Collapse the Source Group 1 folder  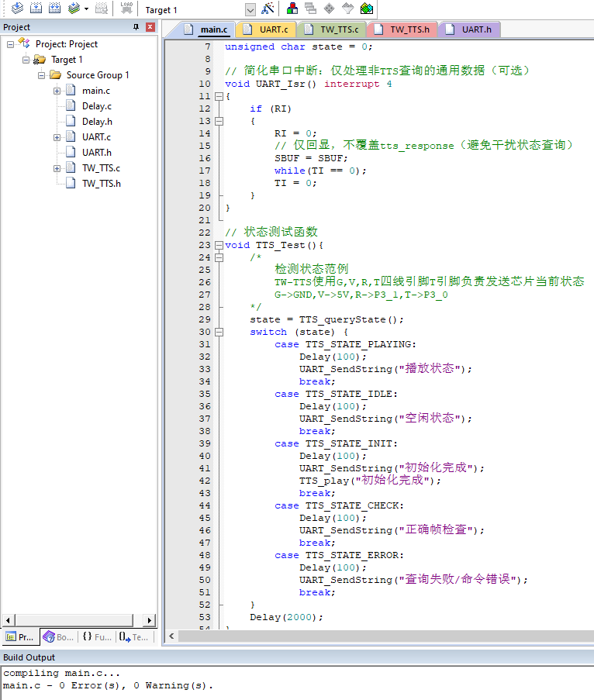click(42, 75)
